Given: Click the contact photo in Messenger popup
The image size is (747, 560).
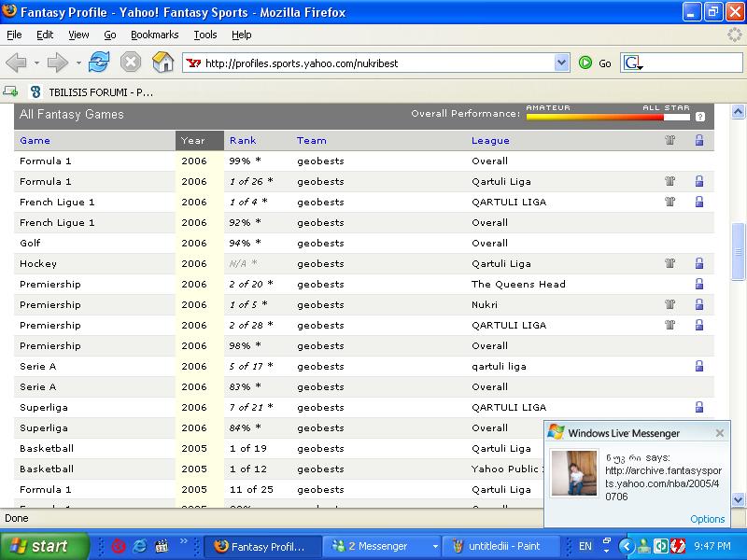Looking at the screenshot, I should pyautogui.click(x=574, y=473).
